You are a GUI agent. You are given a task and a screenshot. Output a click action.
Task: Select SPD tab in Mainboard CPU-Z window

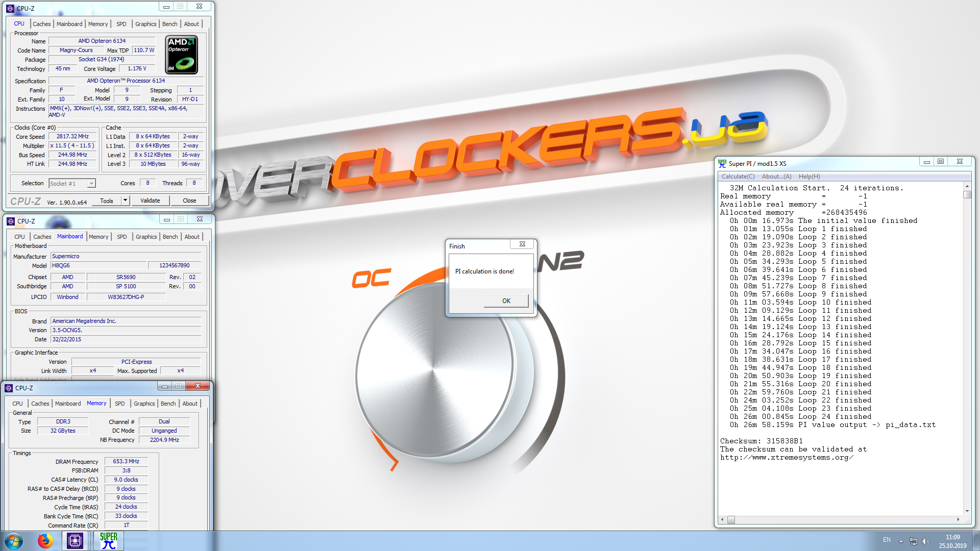121,237
